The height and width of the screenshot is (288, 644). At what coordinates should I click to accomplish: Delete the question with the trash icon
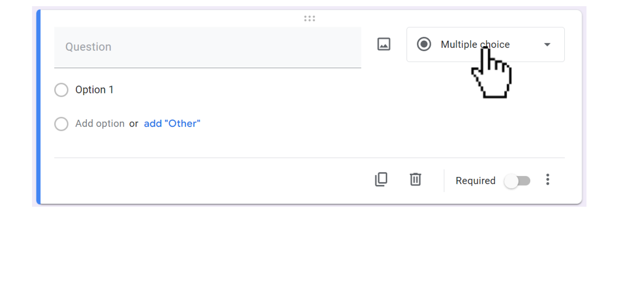point(415,179)
